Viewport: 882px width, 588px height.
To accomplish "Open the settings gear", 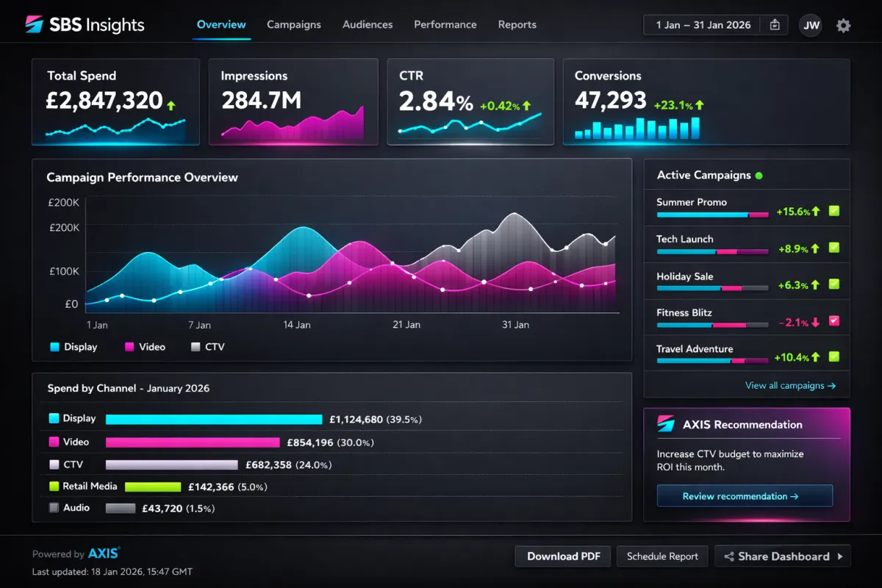I will pyautogui.click(x=844, y=24).
